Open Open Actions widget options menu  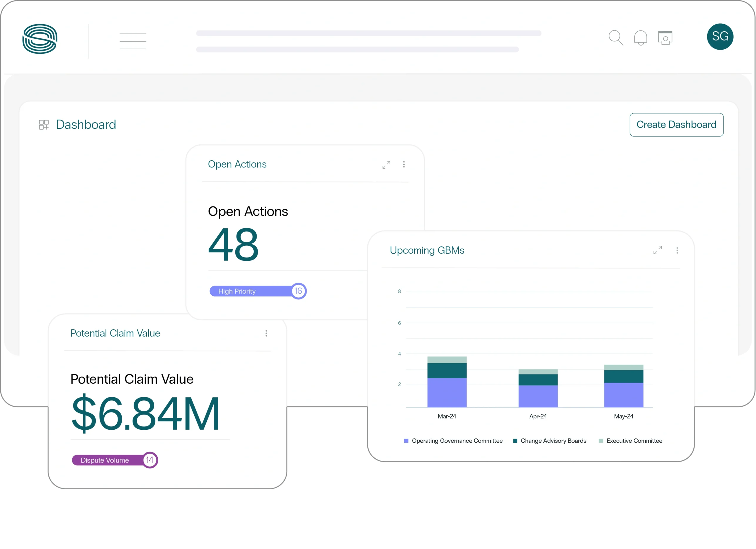coord(404,164)
